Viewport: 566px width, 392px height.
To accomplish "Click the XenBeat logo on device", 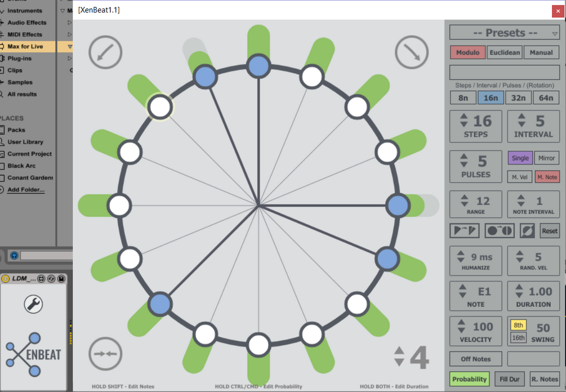I will click(x=34, y=354).
